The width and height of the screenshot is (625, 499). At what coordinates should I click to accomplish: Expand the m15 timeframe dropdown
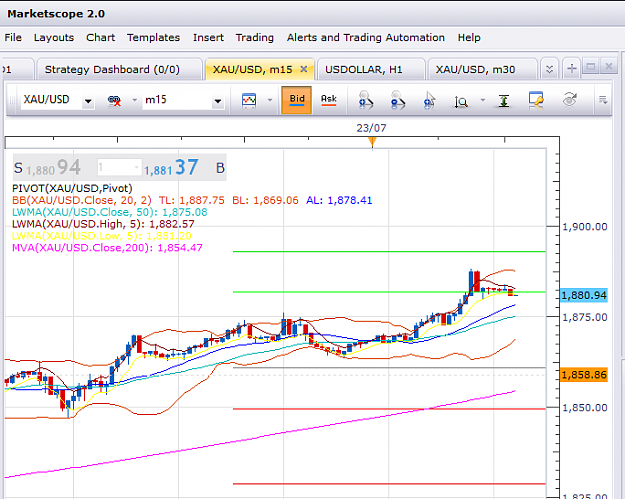(218, 101)
